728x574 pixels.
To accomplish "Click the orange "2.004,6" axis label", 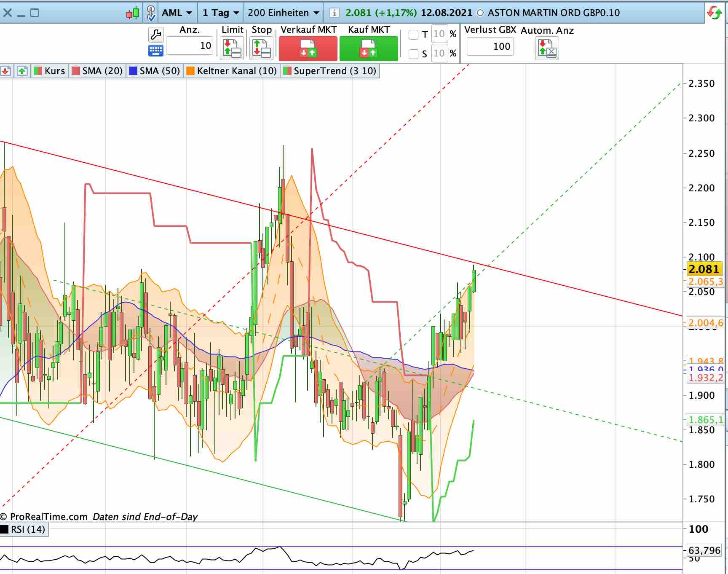I will [x=705, y=323].
